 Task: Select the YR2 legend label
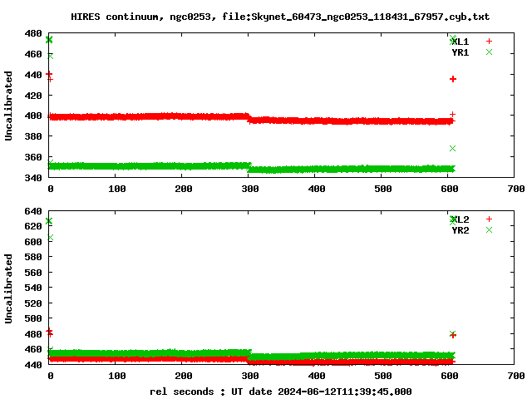461,230
